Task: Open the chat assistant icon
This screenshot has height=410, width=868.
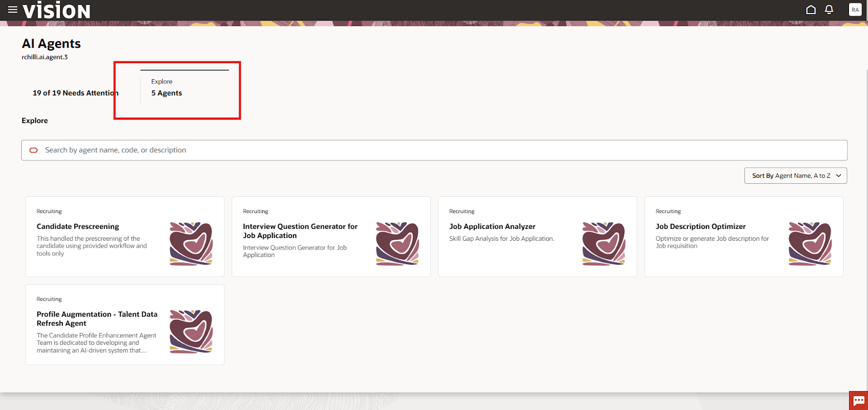Action: pos(858,401)
